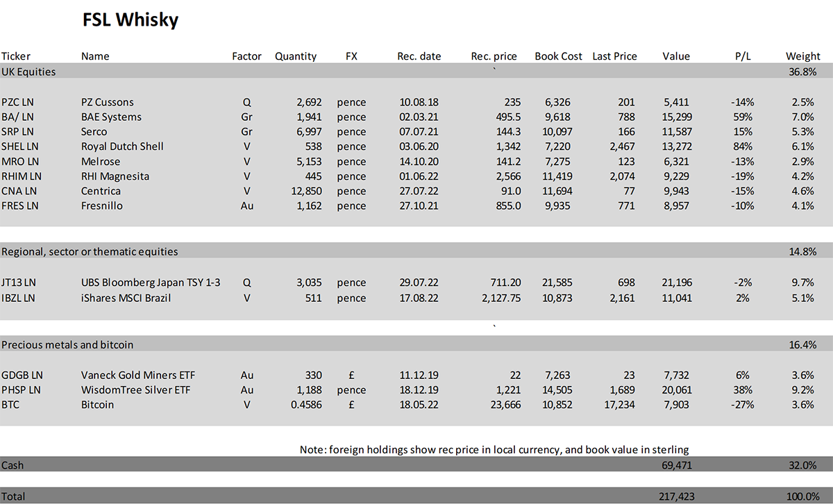The width and height of the screenshot is (833, 504).
Task: Select ticker CNA LN
Action: 18,191
